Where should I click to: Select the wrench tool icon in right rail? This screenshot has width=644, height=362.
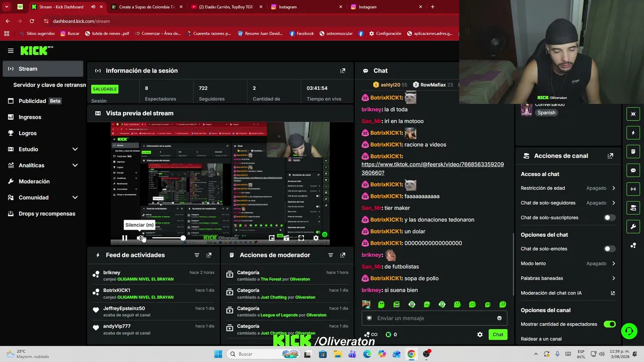[633, 226]
